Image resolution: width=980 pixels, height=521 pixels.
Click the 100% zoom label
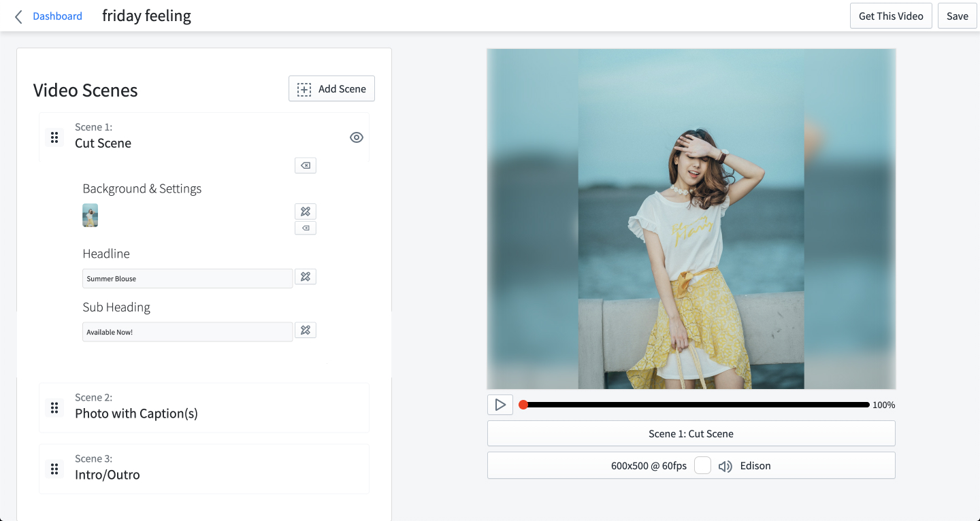(883, 405)
